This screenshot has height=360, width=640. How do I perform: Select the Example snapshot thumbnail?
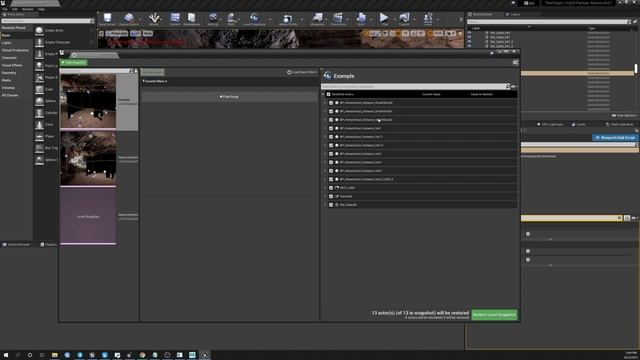click(88, 101)
